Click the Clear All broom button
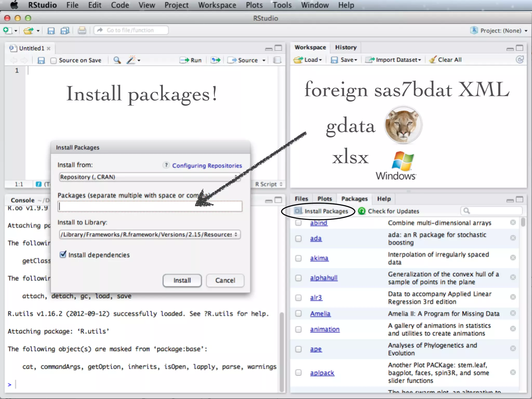 pyautogui.click(x=445, y=60)
